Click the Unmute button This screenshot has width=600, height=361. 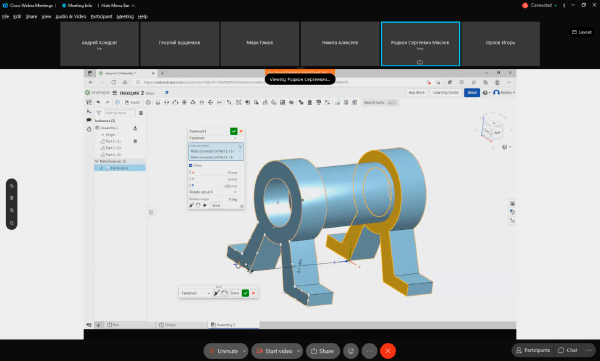tap(223, 351)
